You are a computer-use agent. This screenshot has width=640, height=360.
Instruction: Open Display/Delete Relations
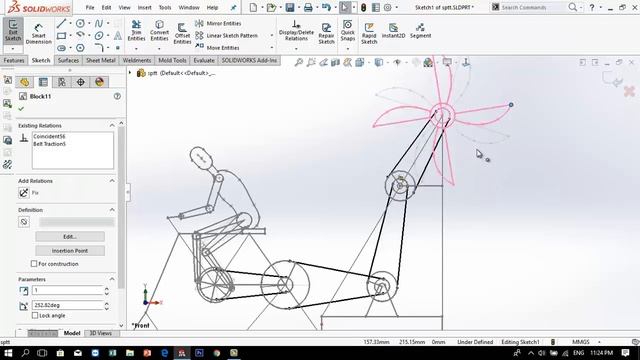click(x=296, y=31)
